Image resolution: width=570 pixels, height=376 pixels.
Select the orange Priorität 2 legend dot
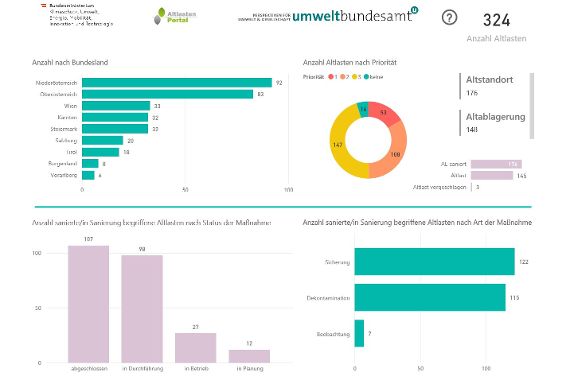coord(342,77)
